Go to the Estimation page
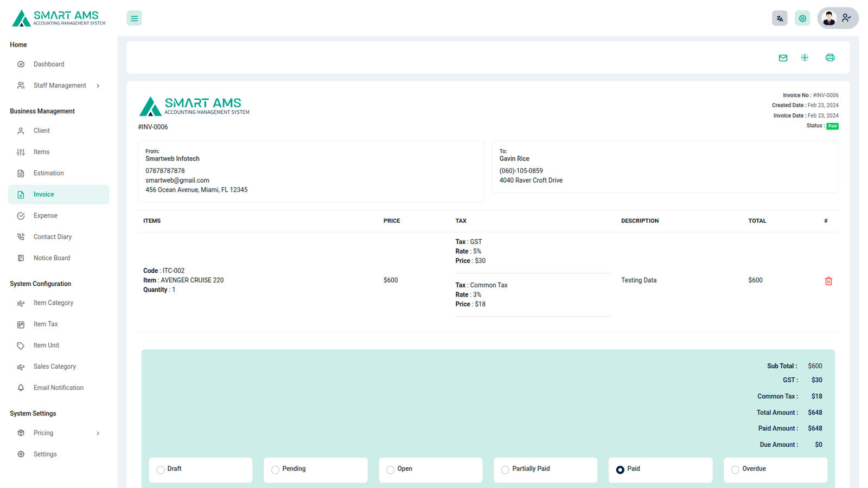The height and width of the screenshot is (488, 868). [x=48, y=173]
